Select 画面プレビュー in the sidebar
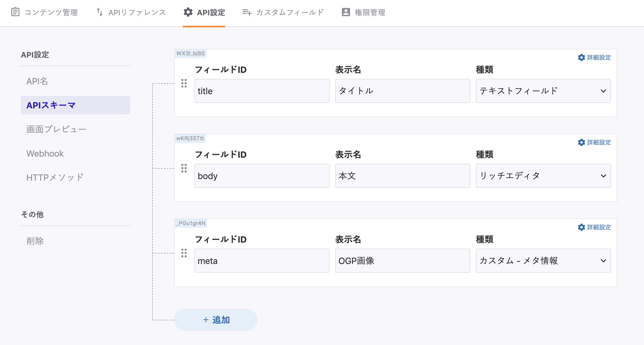The height and width of the screenshot is (345, 644). click(56, 129)
